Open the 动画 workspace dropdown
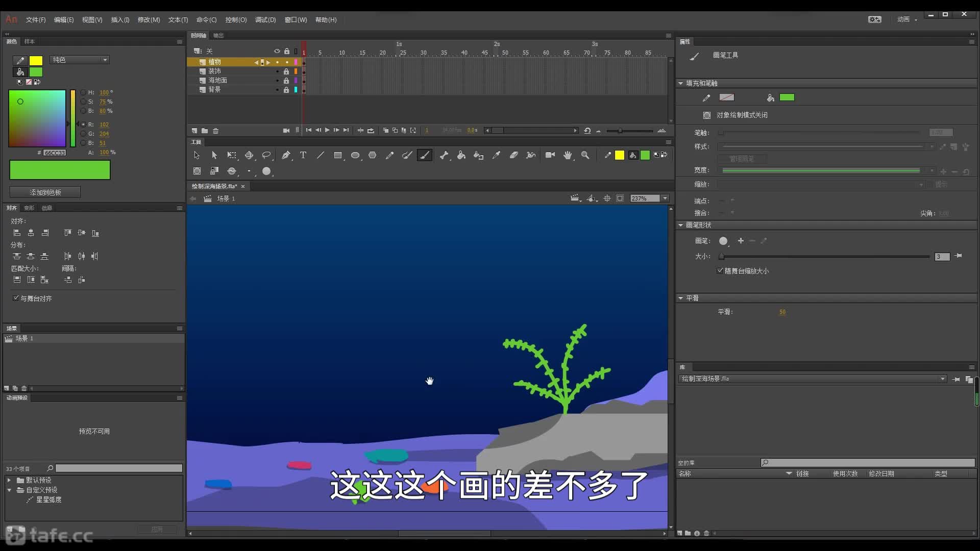 click(908, 19)
